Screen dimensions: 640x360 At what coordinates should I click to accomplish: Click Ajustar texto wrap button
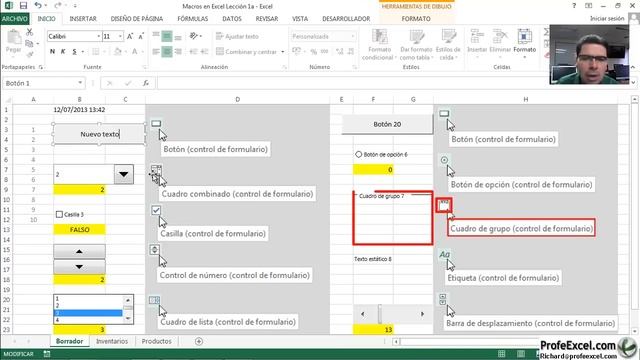pos(237,36)
